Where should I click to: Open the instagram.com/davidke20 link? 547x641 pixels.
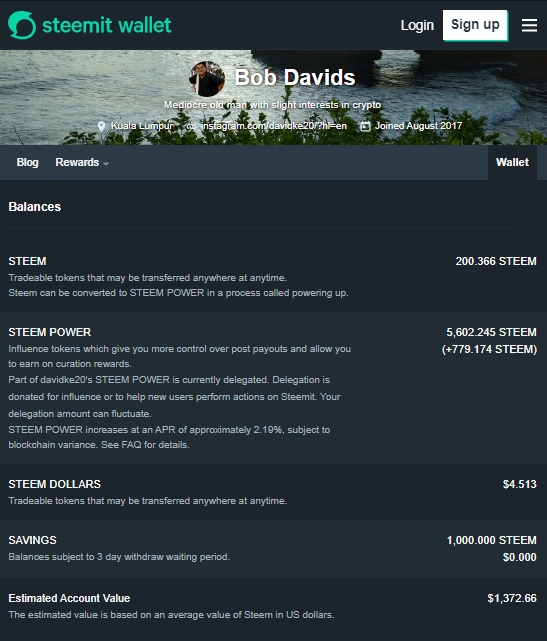(x=274, y=126)
